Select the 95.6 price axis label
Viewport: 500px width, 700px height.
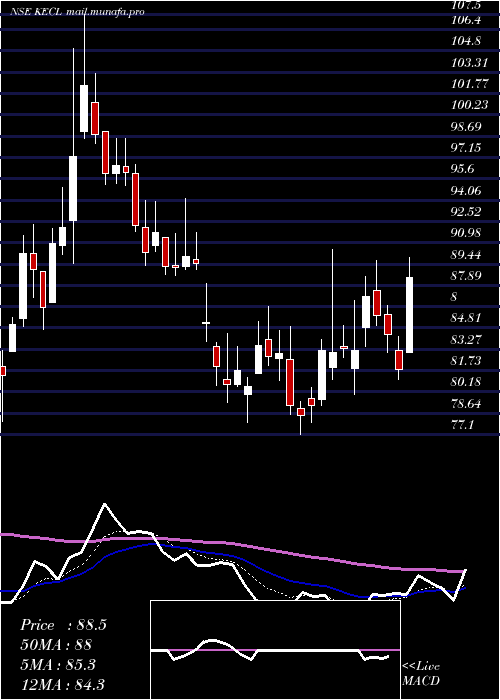click(x=463, y=169)
